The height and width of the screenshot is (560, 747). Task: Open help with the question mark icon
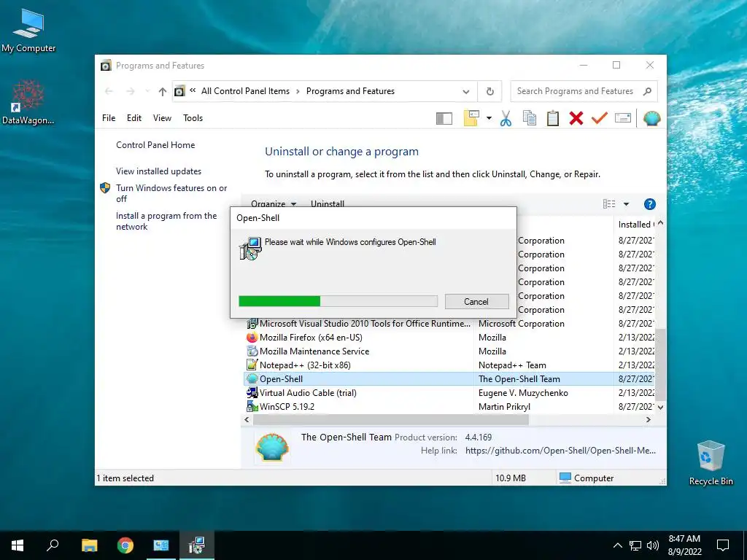tap(649, 204)
